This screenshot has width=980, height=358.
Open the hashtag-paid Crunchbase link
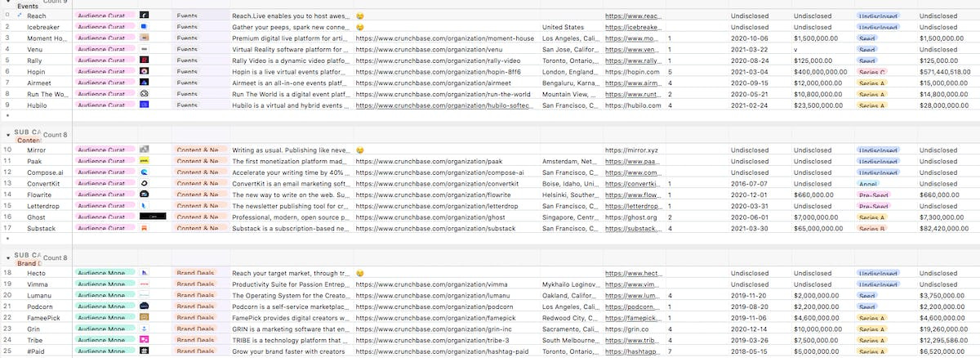(x=444, y=351)
